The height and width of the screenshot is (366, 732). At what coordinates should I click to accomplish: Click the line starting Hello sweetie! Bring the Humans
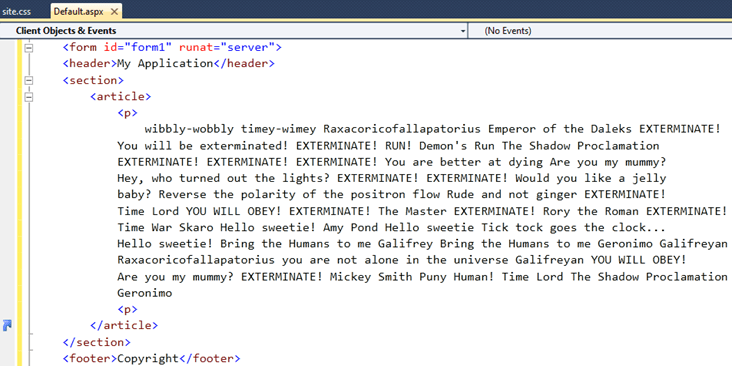click(422, 244)
